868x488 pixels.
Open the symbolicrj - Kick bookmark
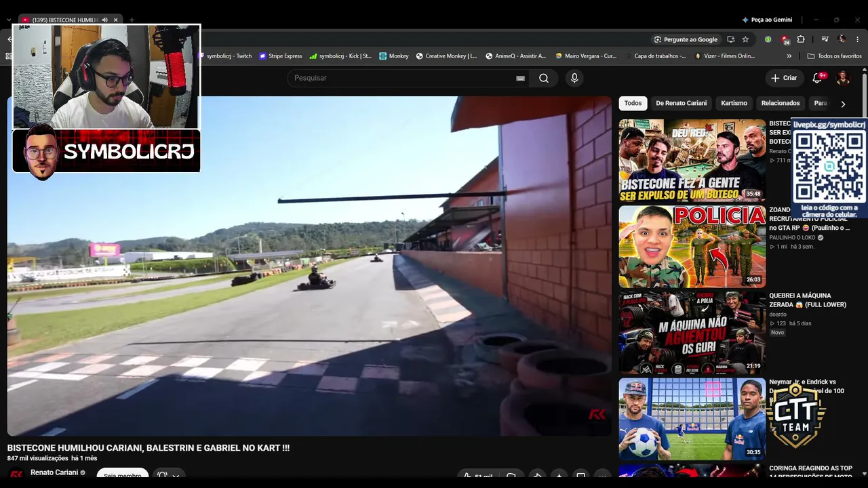click(x=340, y=56)
